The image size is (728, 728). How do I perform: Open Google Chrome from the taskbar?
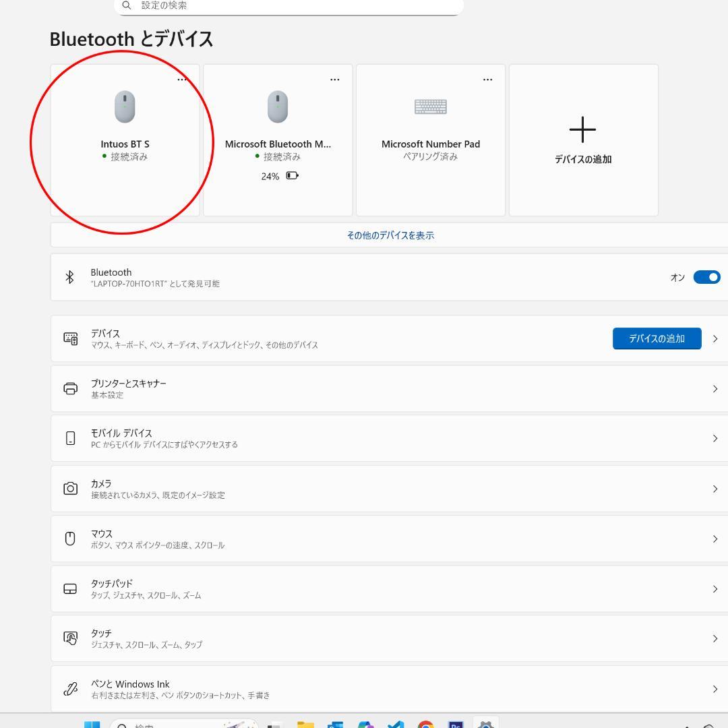click(x=425, y=725)
